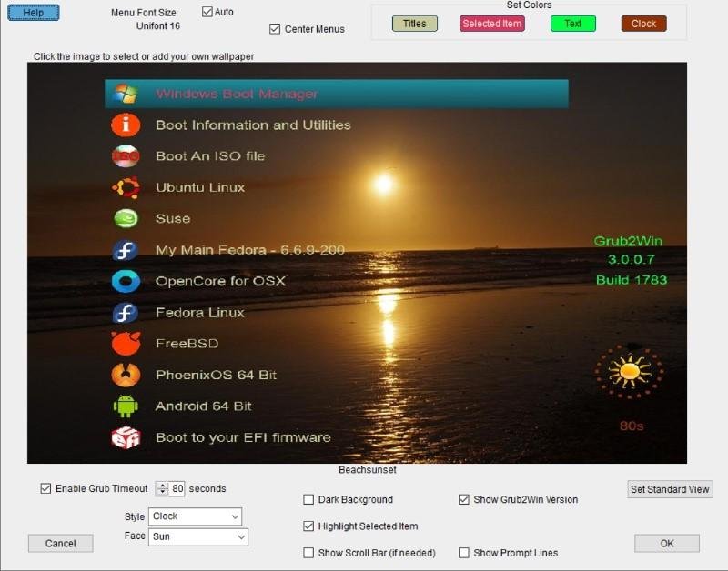Screen dimensions: 728x571
Task: Click the timeout value field showing 80
Action: click(177, 488)
